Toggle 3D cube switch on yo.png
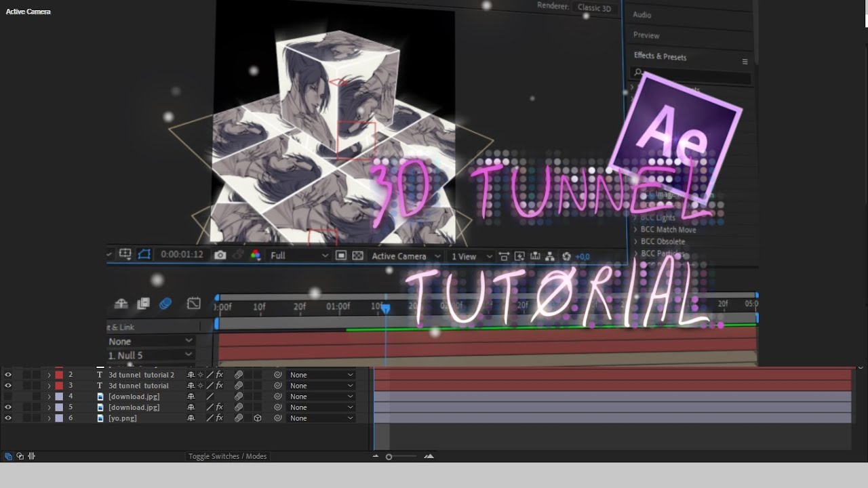This screenshot has height=488, width=868. point(258,418)
